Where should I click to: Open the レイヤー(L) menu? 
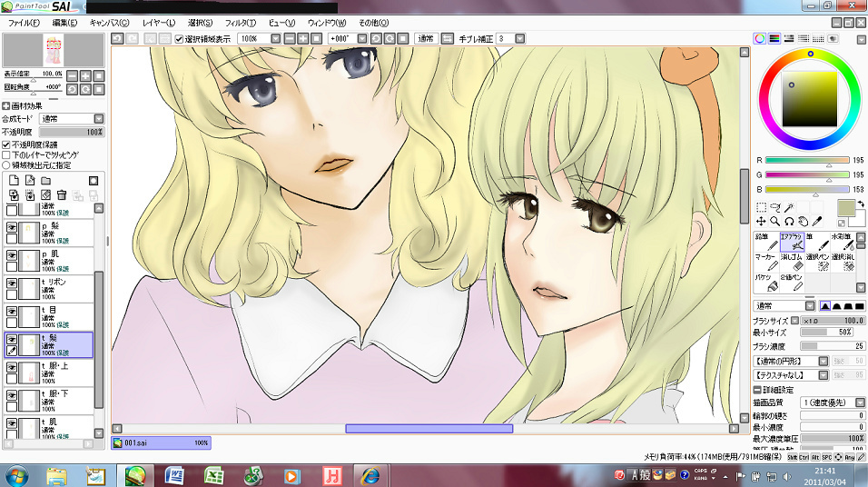(x=158, y=23)
